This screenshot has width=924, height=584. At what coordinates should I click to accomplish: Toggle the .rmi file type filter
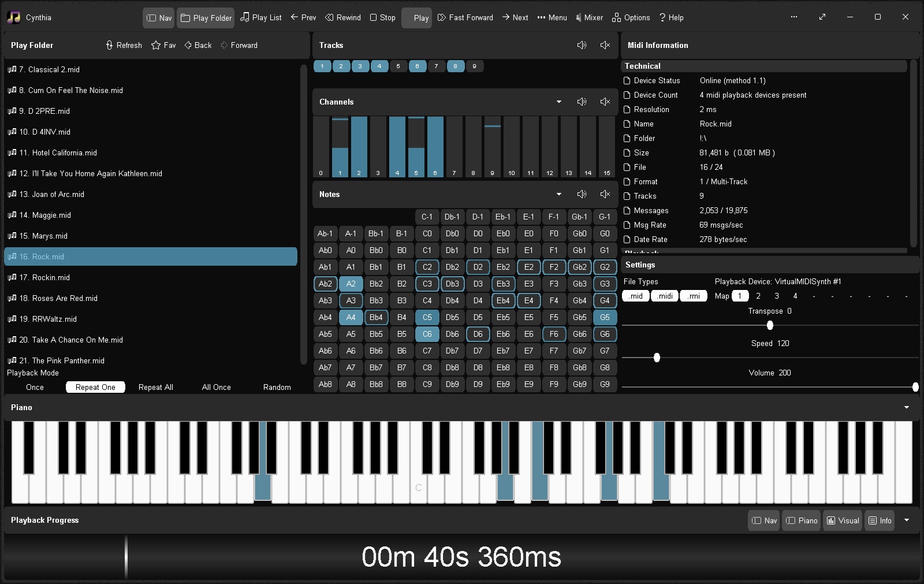(694, 296)
